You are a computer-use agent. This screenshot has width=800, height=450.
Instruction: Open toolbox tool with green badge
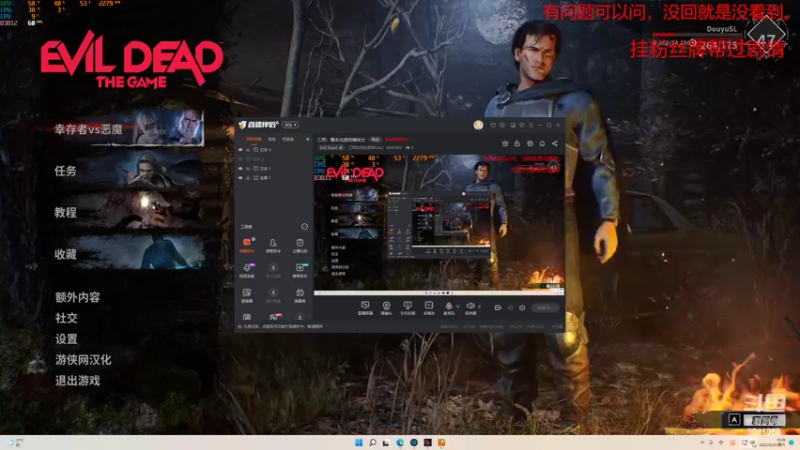[299, 269]
